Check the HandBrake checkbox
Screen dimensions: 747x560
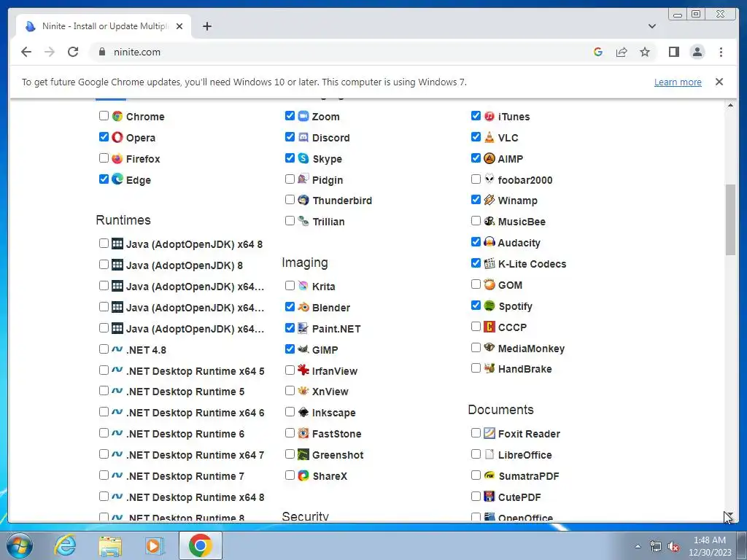476,368
